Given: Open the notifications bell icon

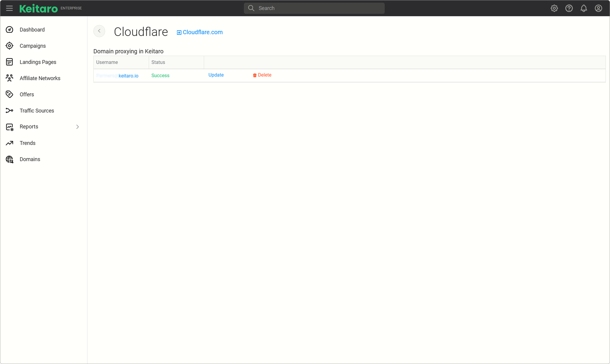Looking at the screenshot, I should click(x=584, y=8).
